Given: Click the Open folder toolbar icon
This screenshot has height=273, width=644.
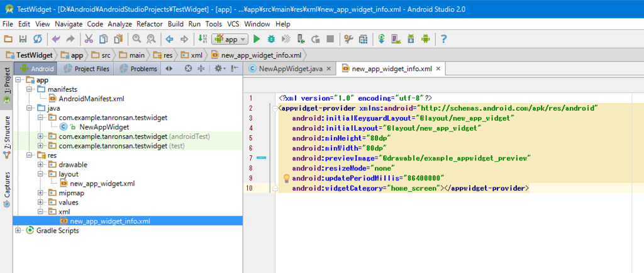Looking at the screenshot, I should [8, 40].
